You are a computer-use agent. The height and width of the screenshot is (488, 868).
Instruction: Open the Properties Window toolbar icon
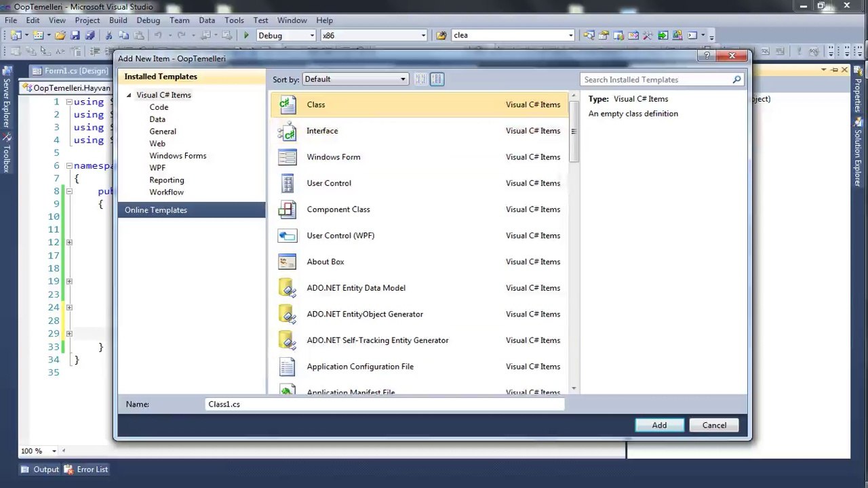(604, 35)
